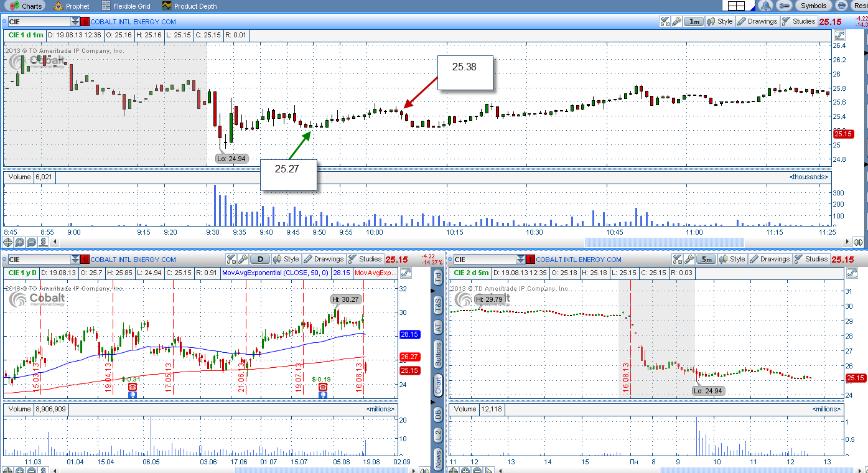This screenshot has width=868, height=473.
Task: Click the share settings icon in 5m chart
Action: pyautogui.click(x=678, y=259)
